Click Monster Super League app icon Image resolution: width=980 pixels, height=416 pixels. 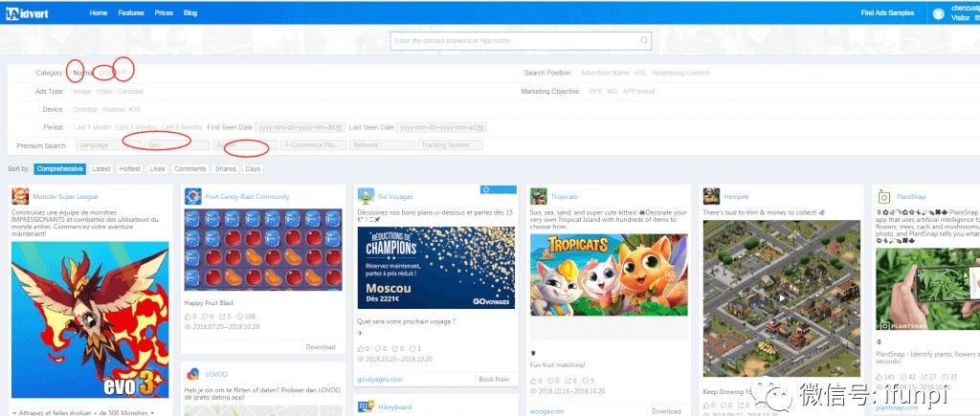click(20, 196)
